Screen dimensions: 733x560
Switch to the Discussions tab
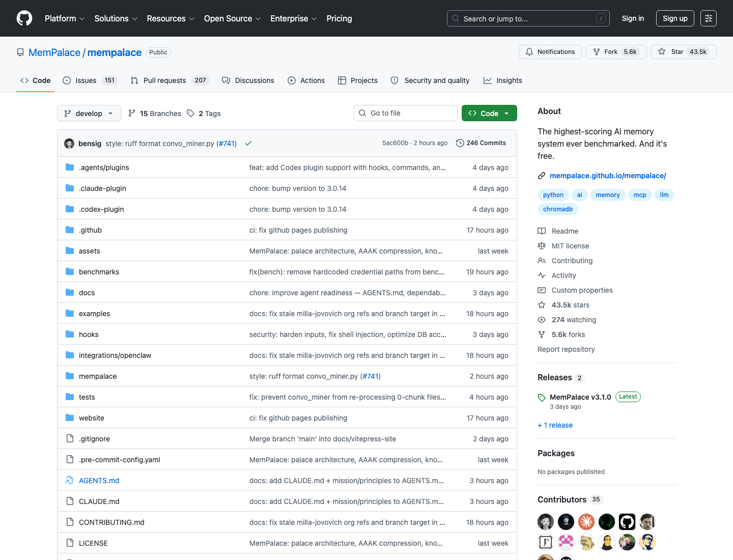click(x=248, y=80)
